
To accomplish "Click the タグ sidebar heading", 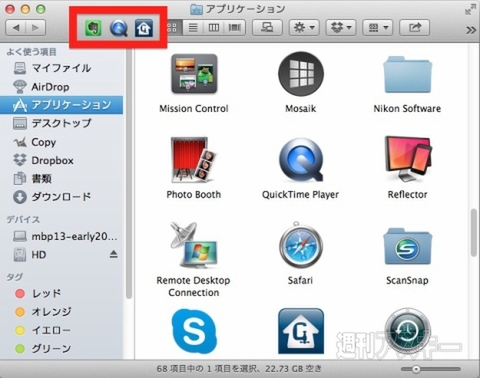I will [15, 277].
